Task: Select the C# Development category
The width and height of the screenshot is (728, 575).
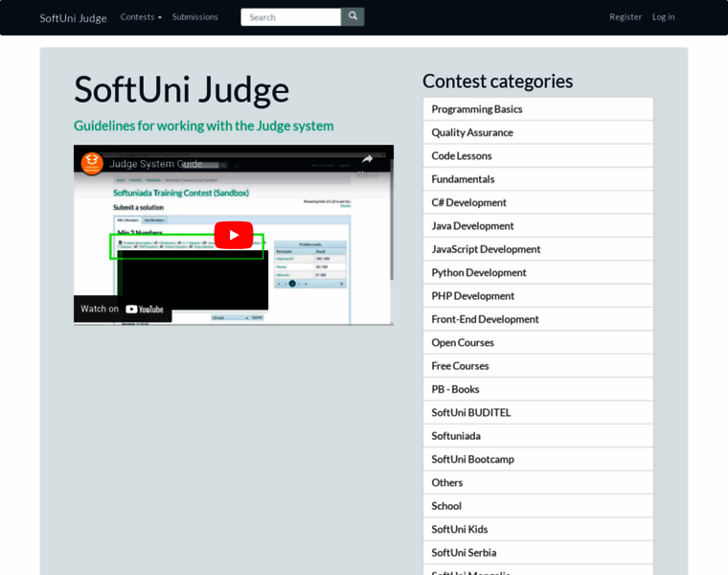Action: [468, 202]
